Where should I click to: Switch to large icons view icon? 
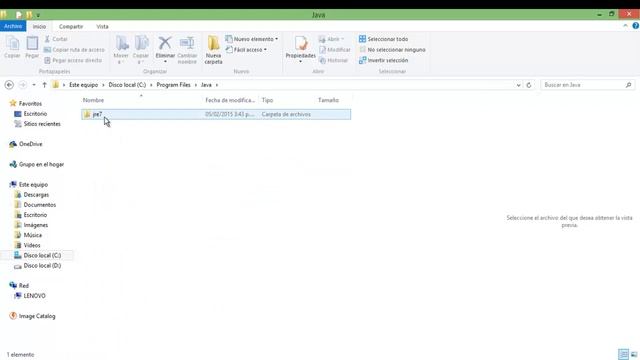(634, 354)
